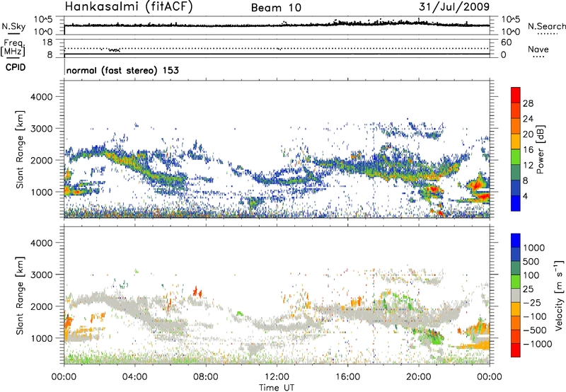
Task: Click the 'N.Sky' axis label
Action: click(x=13, y=26)
